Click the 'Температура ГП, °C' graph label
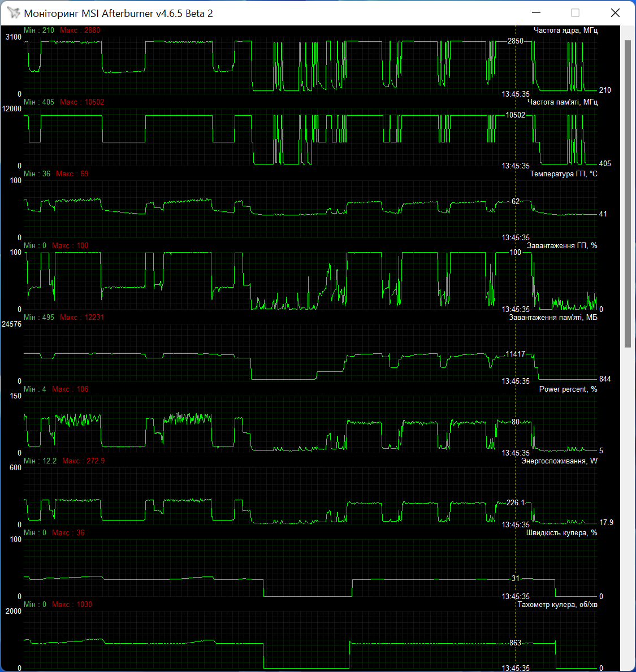The image size is (636, 672). [564, 174]
